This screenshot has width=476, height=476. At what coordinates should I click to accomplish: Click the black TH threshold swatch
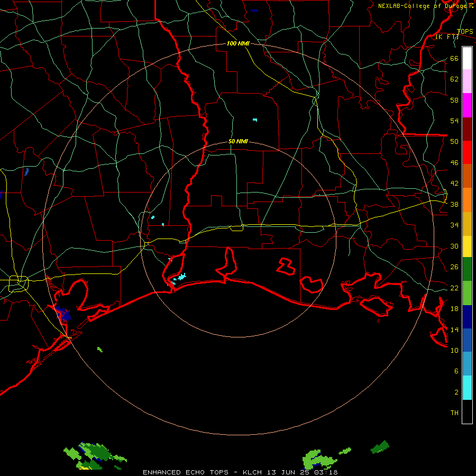pyautogui.click(x=467, y=411)
